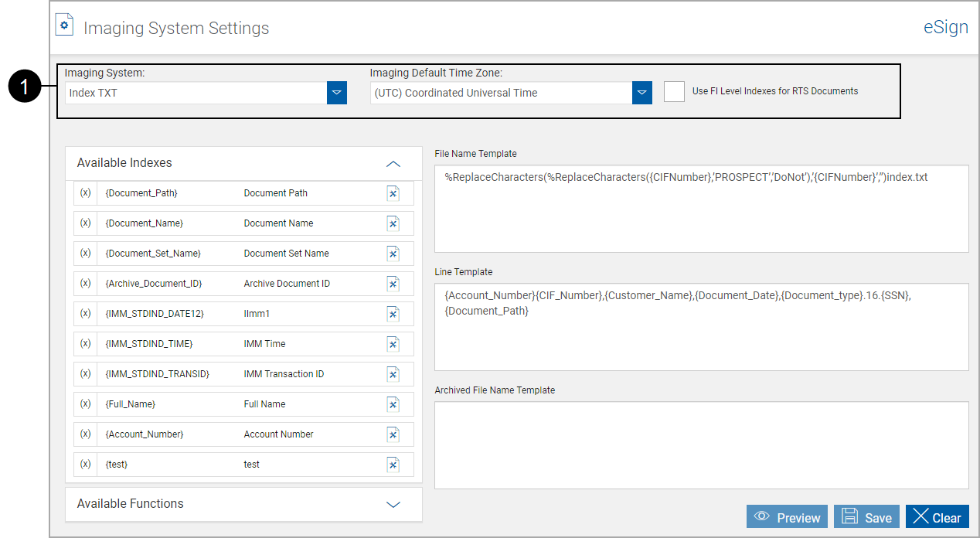The width and height of the screenshot is (980, 538).
Task: Click the Clear button
Action: click(937, 516)
